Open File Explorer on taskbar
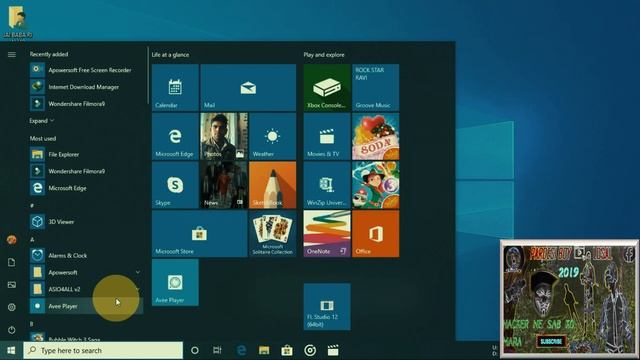 tap(264, 350)
